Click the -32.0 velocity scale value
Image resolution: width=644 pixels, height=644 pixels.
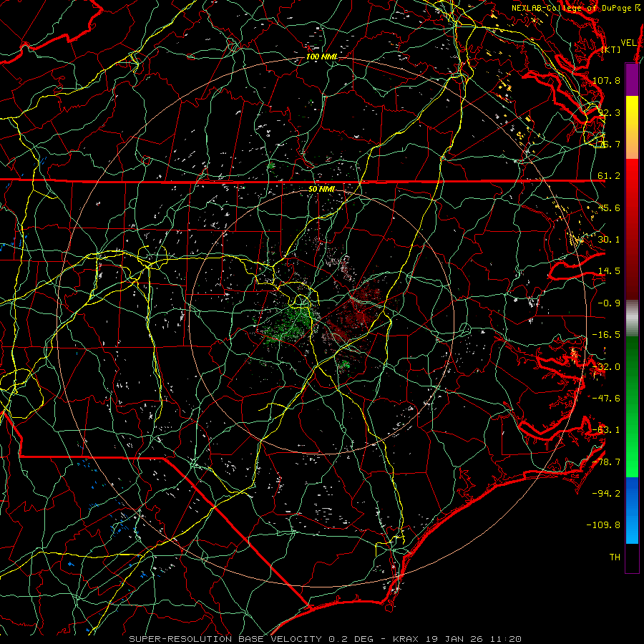coord(606,367)
